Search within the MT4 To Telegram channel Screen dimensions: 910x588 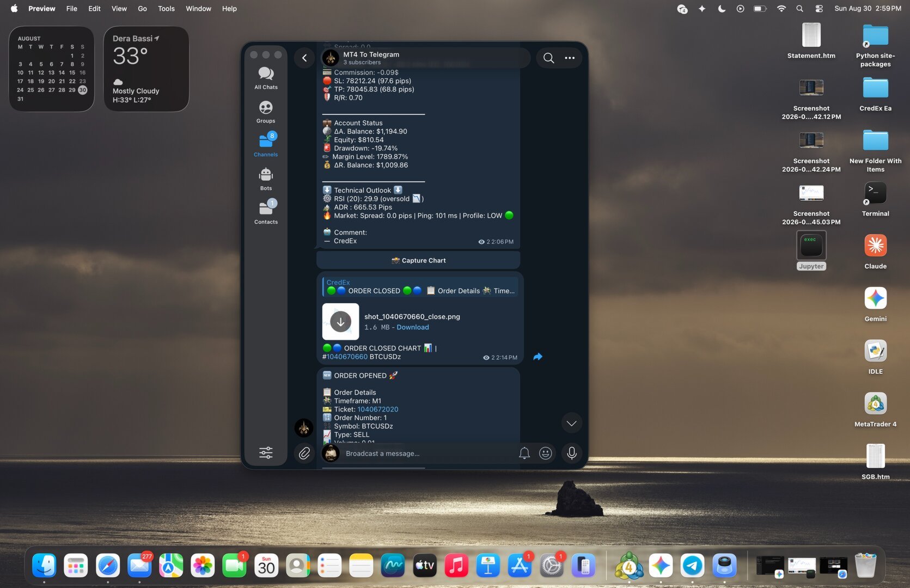(548, 58)
